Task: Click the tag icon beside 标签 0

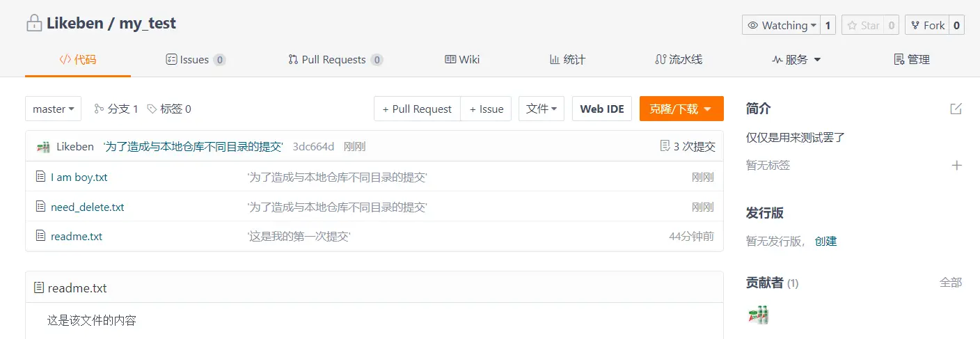Action: tap(152, 109)
